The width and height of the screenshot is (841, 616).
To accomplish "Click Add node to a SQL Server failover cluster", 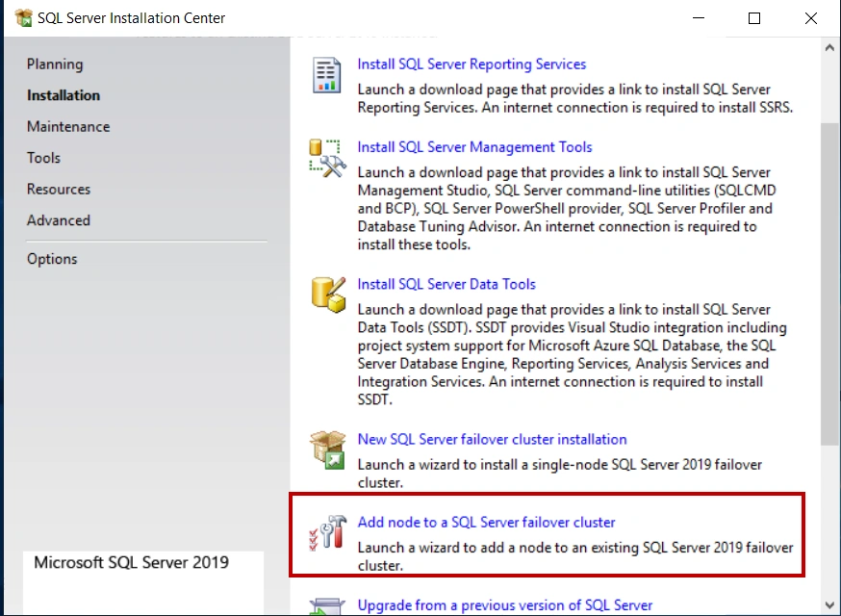I will [486, 522].
